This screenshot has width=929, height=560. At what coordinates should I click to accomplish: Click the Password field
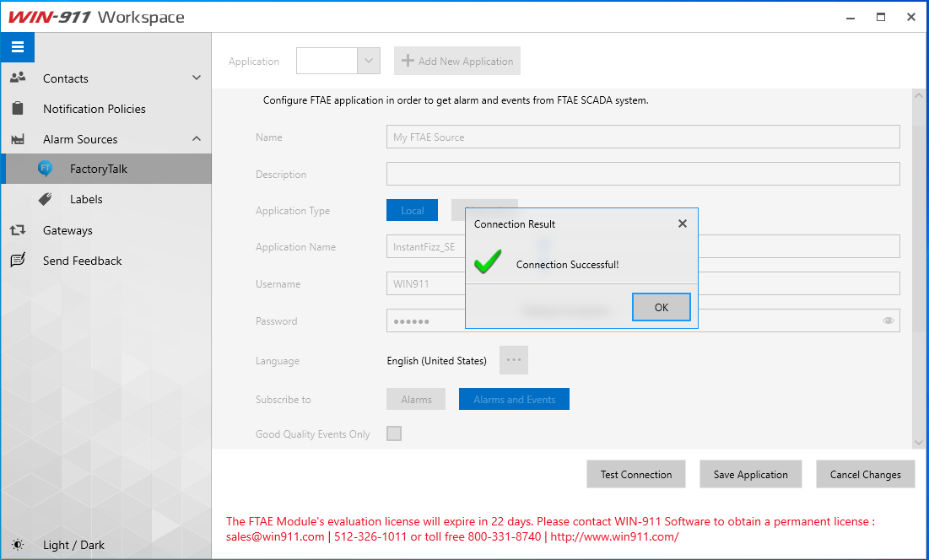coord(643,320)
